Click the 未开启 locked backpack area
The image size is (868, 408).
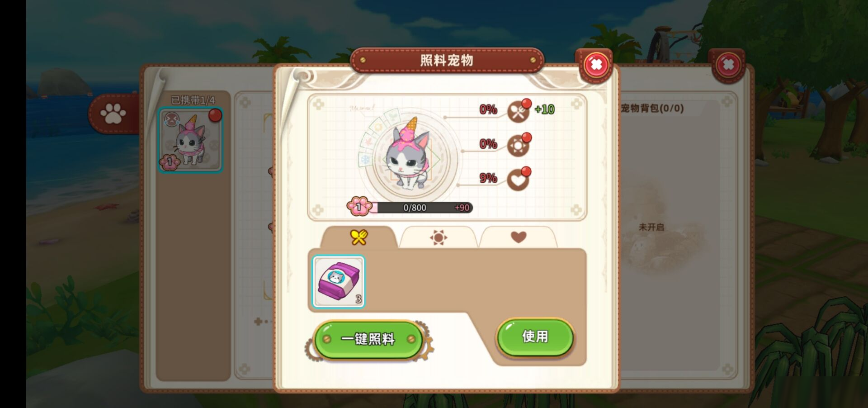651,227
